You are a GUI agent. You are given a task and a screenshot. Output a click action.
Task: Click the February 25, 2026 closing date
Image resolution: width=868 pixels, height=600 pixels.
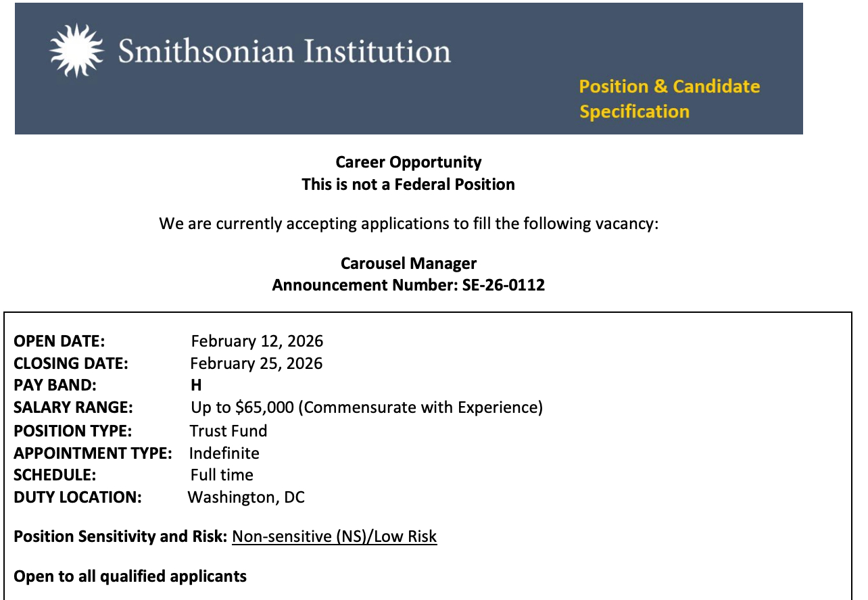(x=256, y=364)
